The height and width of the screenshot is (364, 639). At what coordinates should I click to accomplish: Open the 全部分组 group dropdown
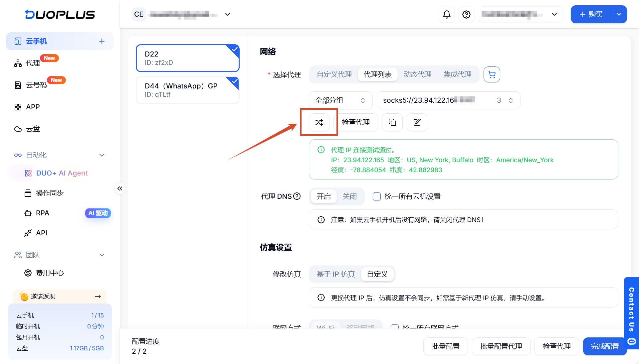pos(341,100)
